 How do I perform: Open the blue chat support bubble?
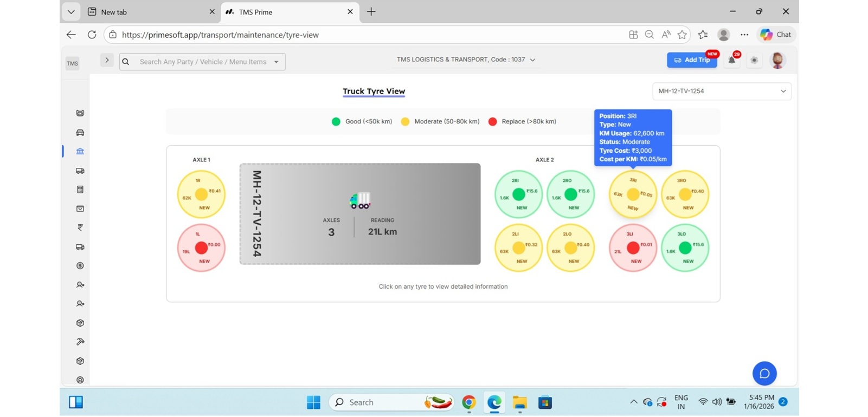(x=764, y=373)
